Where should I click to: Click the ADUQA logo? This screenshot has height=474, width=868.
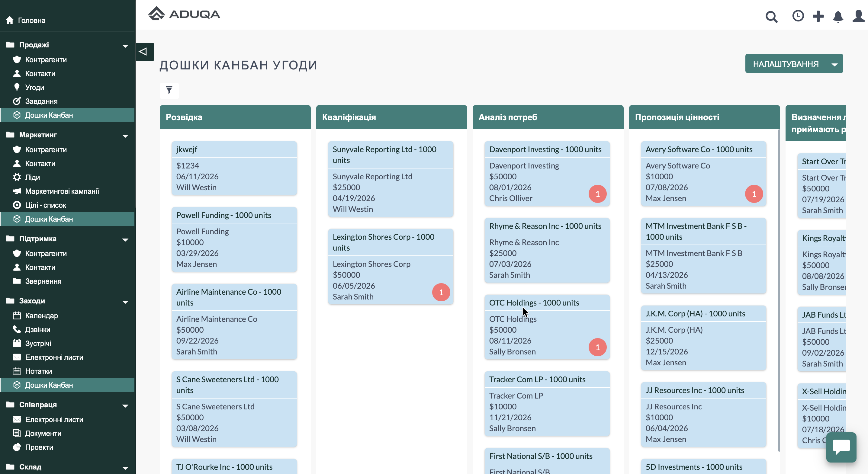(x=184, y=14)
